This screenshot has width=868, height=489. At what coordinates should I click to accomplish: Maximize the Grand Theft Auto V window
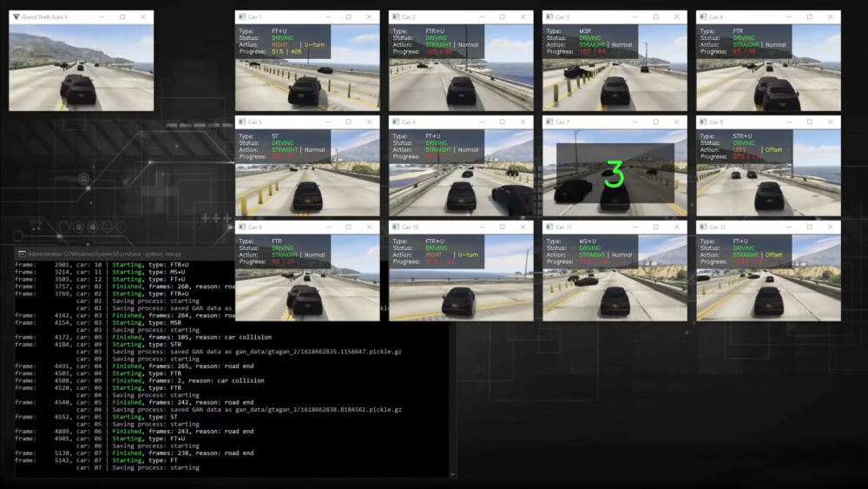(122, 17)
